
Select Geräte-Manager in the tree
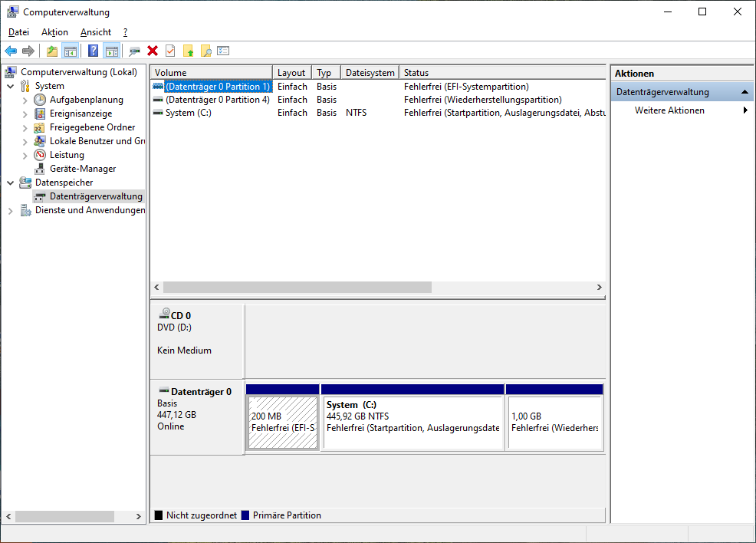click(83, 169)
